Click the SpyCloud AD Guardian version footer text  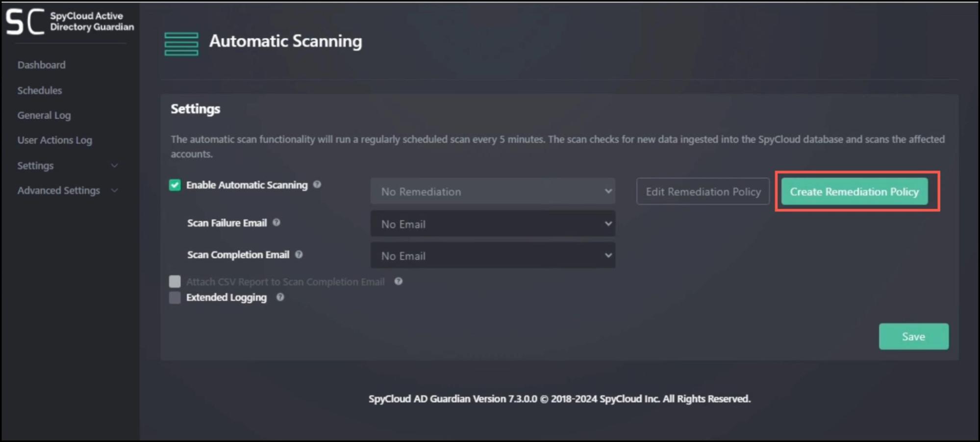click(x=559, y=399)
